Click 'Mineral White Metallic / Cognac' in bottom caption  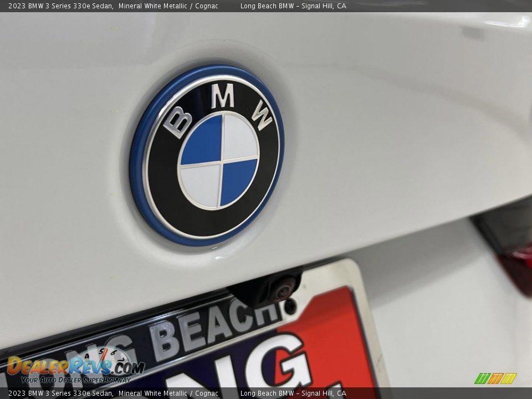click(x=168, y=393)
